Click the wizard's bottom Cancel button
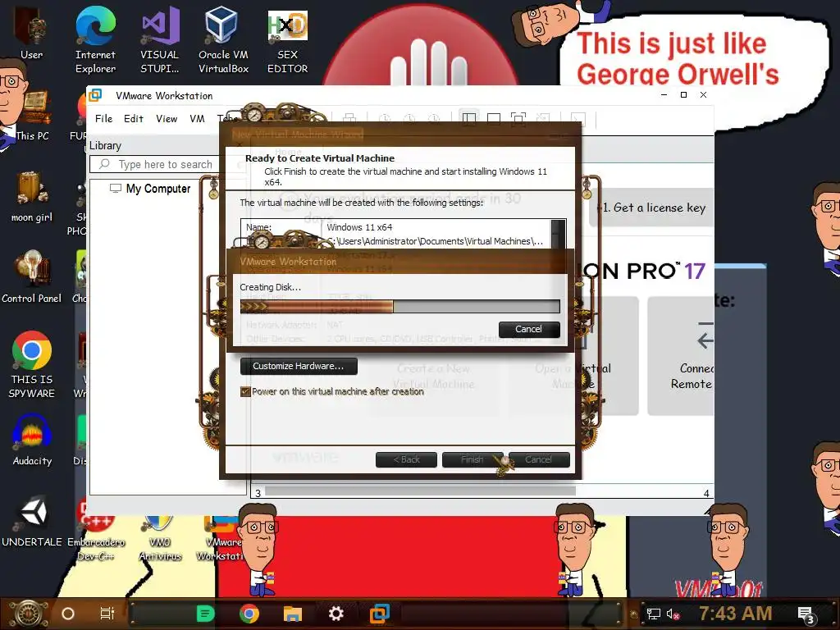840x630 pixels. coord(538,459)
